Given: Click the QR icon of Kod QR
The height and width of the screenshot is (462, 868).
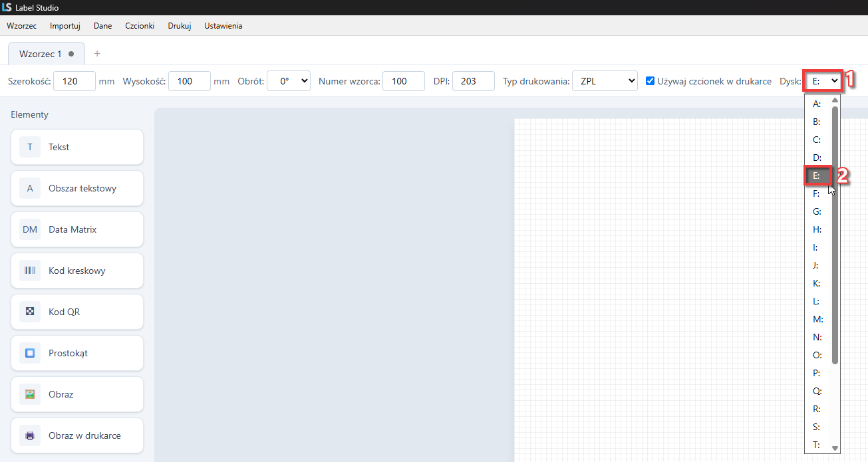Looking at the screenshot, I should (x=30, y=312).
